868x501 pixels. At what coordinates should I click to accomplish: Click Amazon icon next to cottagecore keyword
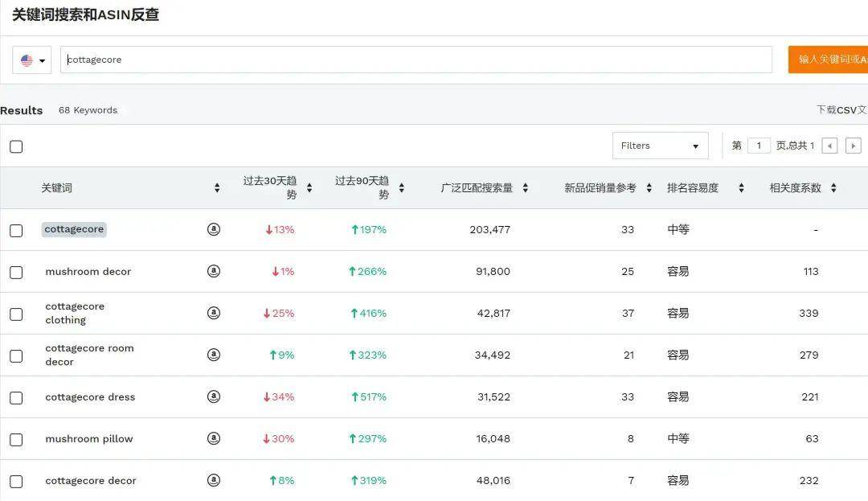(213, 229)
